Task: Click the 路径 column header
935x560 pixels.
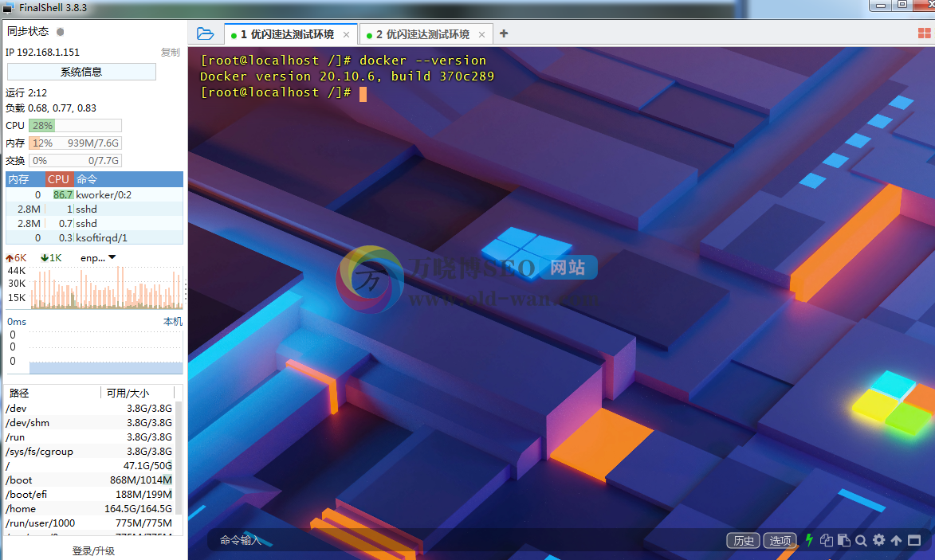Action: [53, 393]
